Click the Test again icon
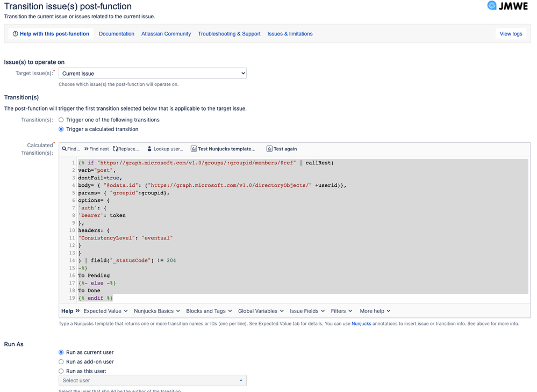Screen dimensions: 537x392 tap(269, 149)
